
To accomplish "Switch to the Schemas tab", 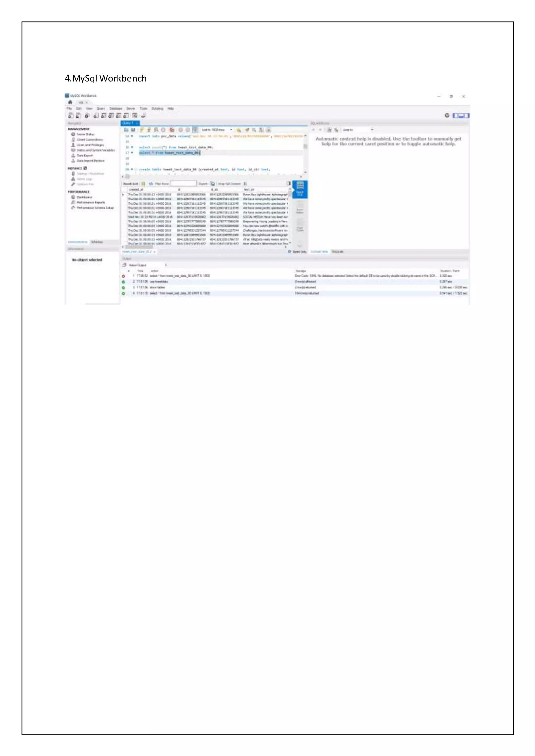I will click(x=97, y=242).
